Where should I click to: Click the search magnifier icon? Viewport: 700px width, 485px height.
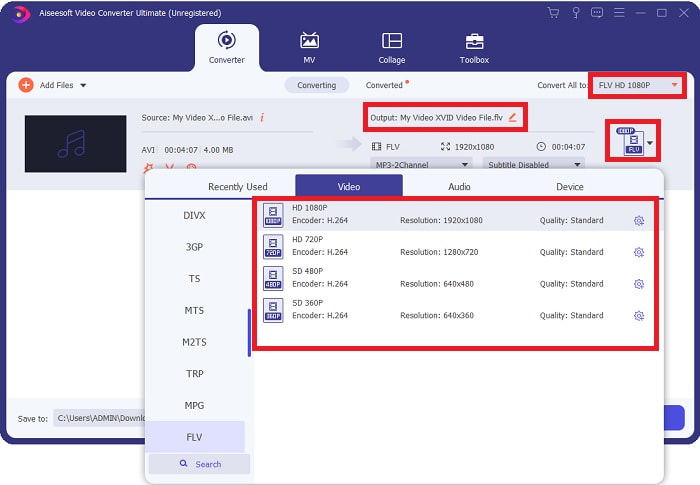(x=183, y=464)
